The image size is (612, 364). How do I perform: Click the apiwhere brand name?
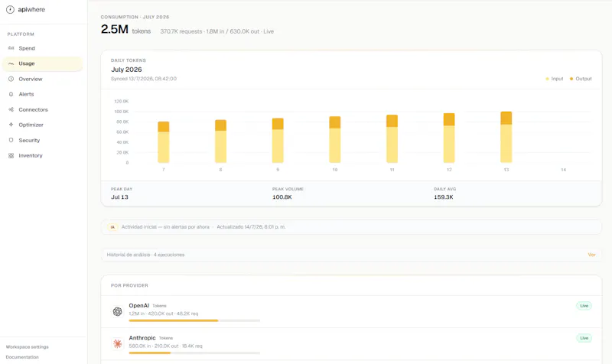[x=31, y=9]
